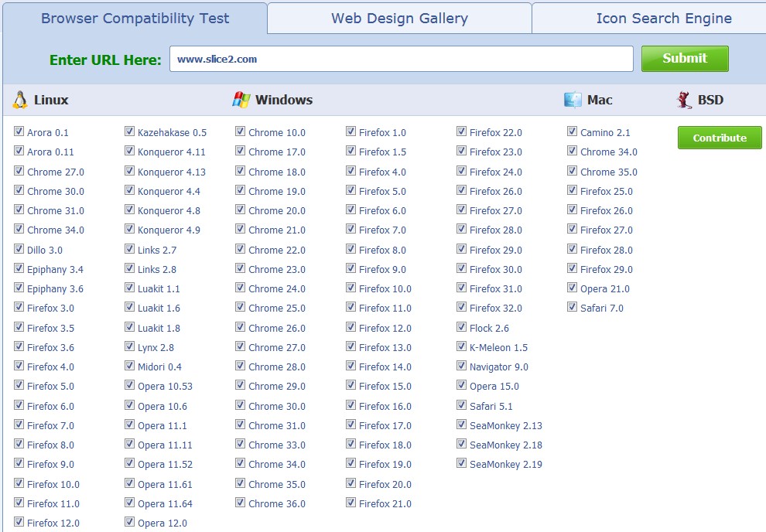This screenshot has width=766, height=532.
Task: Toggle the Safari 5.1 checkbox
Action: (462, 405)
